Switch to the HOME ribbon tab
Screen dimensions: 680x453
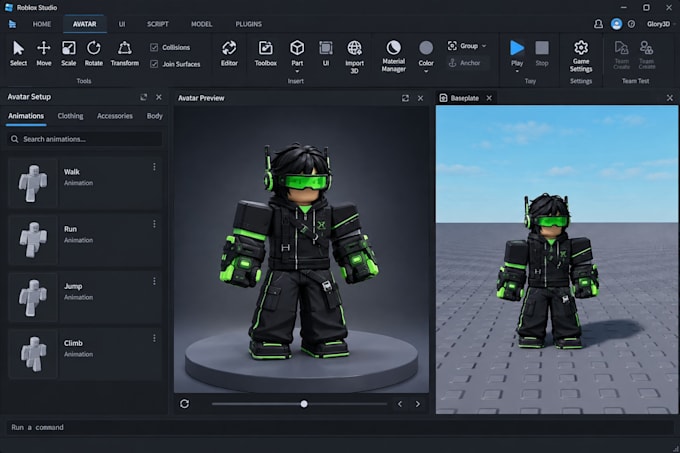tap(42, 24)
